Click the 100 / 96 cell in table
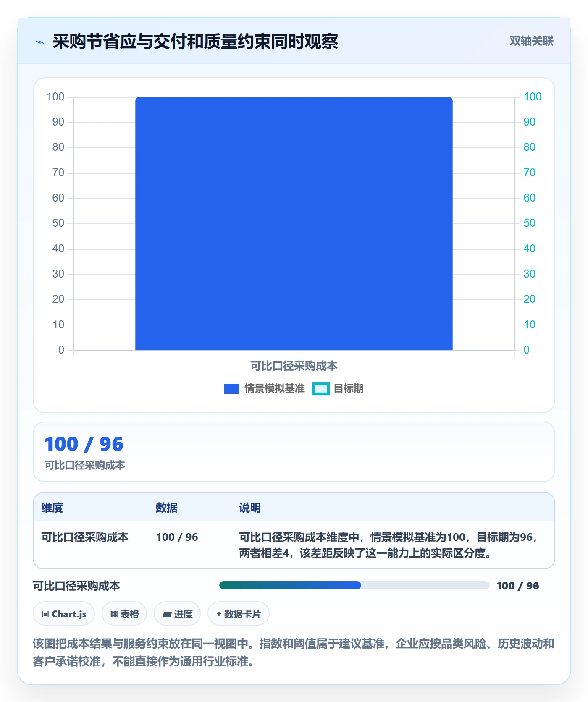The width and height of the screenshot is (588, 702). (x=177, y=537)
